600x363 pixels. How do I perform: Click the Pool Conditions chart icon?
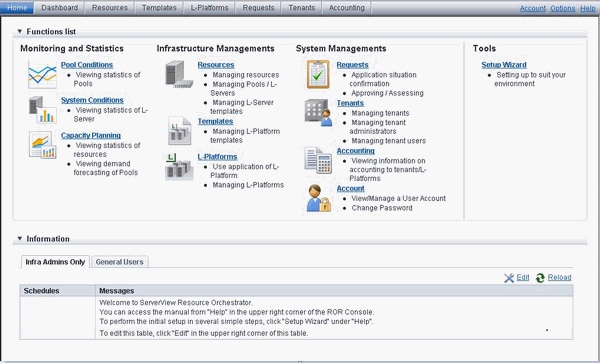tap(42, 75)
